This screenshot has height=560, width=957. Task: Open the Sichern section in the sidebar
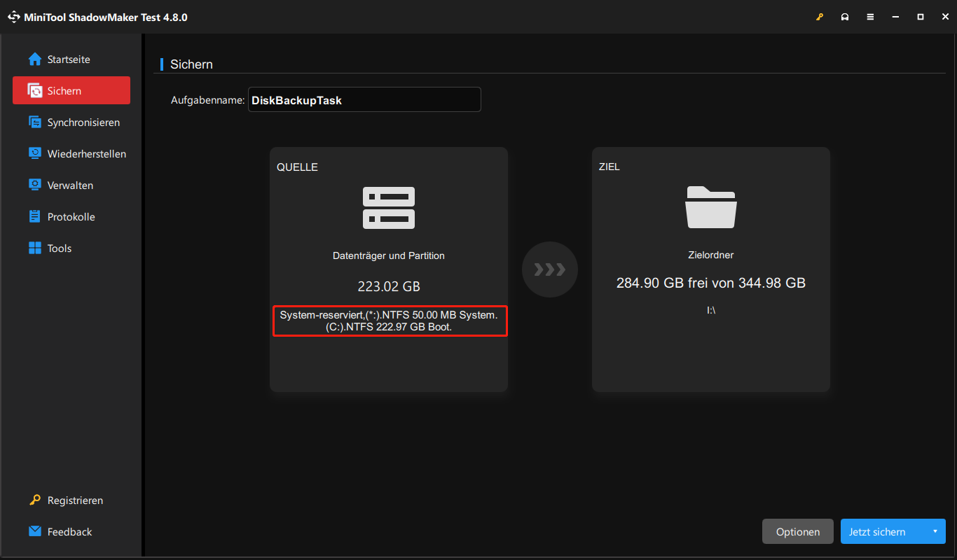[70, 90]
